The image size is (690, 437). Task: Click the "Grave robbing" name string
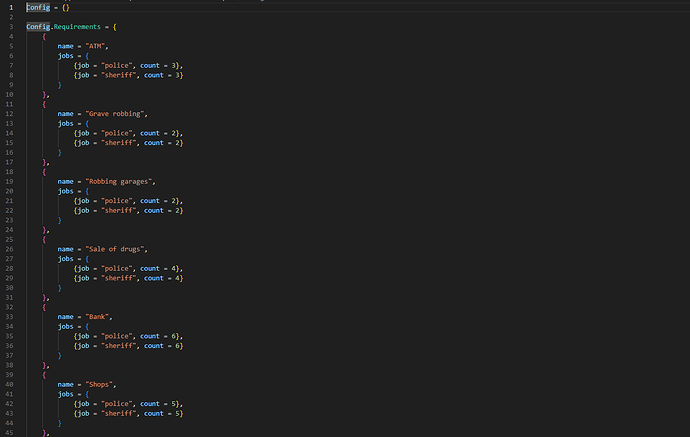(x=115, y=114)
